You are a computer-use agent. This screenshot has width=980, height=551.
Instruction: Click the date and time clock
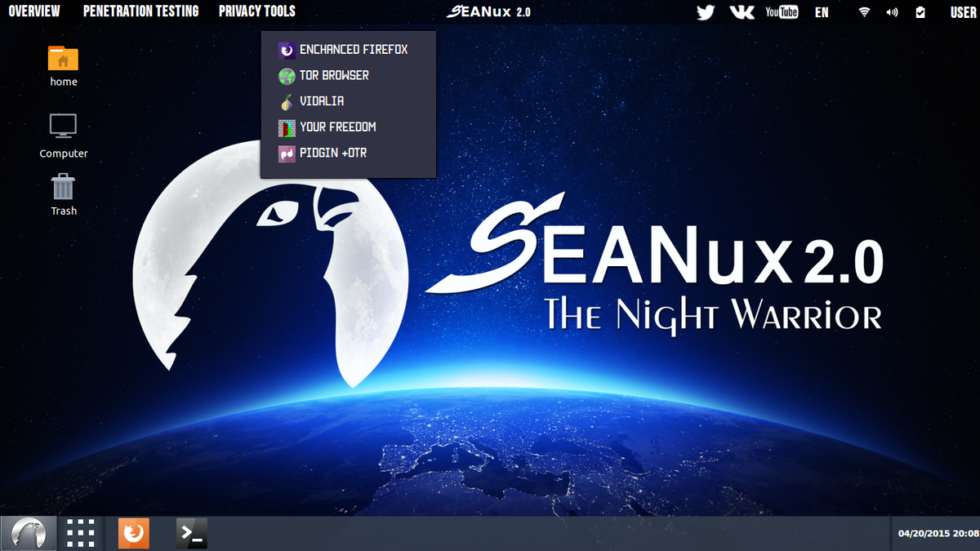click(x=938, y=533)
